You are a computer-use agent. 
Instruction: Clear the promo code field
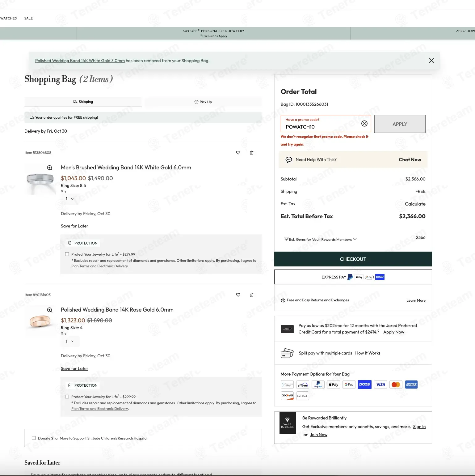click(364, 124)
